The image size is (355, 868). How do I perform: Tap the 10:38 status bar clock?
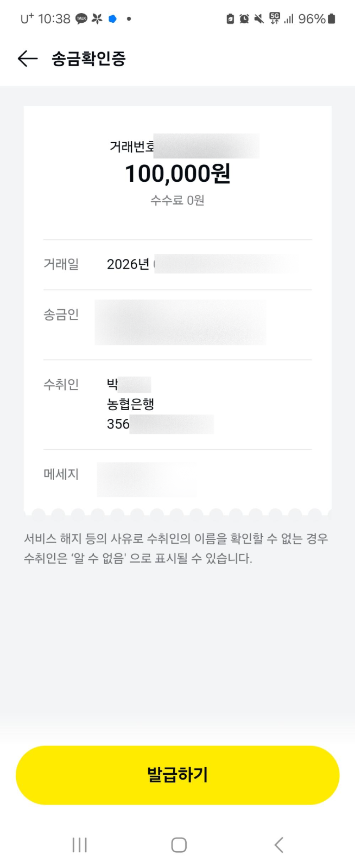pos(54,18)
